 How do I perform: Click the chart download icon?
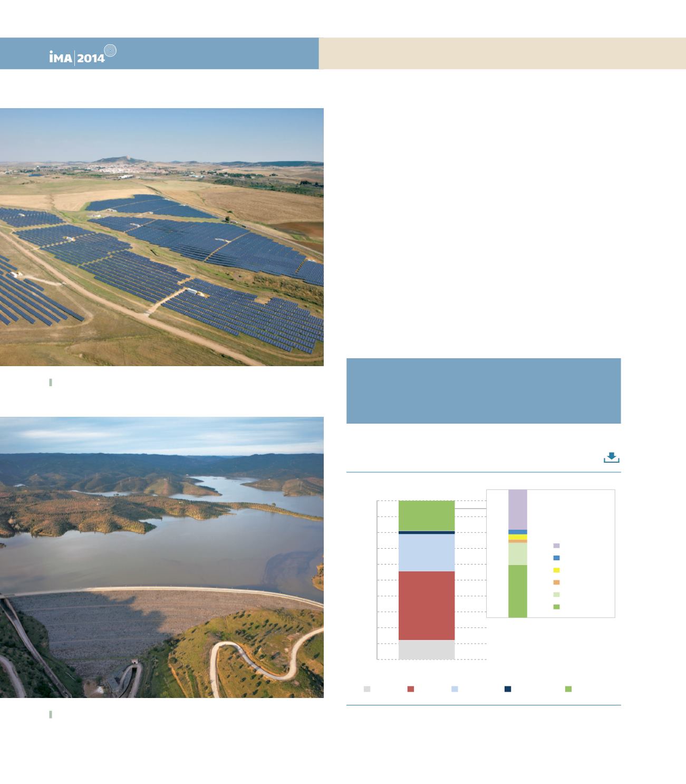pyautogui.click(x=611, y=457)
